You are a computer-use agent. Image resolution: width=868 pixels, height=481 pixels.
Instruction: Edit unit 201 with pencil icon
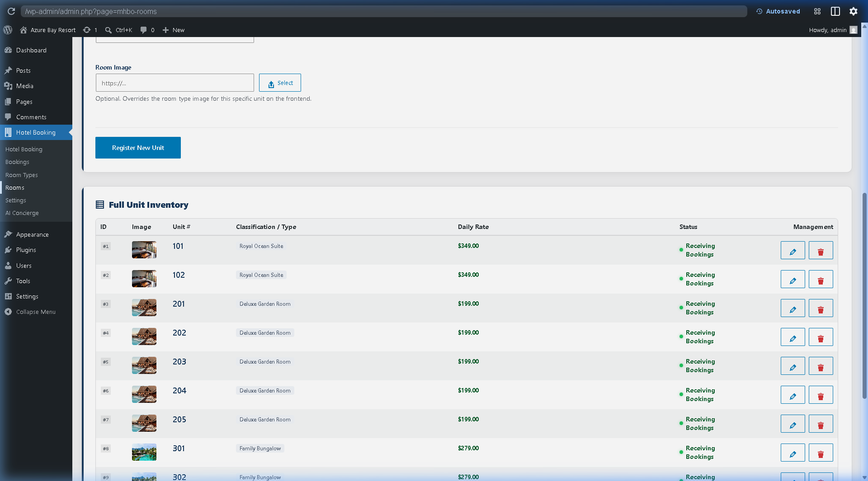(x=793, y=308)
